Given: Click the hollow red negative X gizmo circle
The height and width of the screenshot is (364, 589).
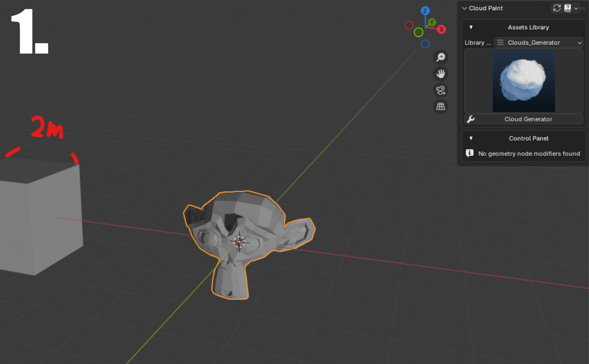Looking at the screenshot, I should point(409,25).
